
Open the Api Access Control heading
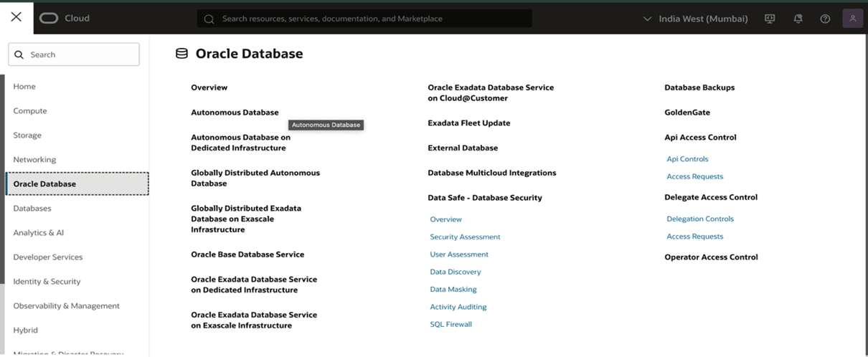click(x=700, y=138)
